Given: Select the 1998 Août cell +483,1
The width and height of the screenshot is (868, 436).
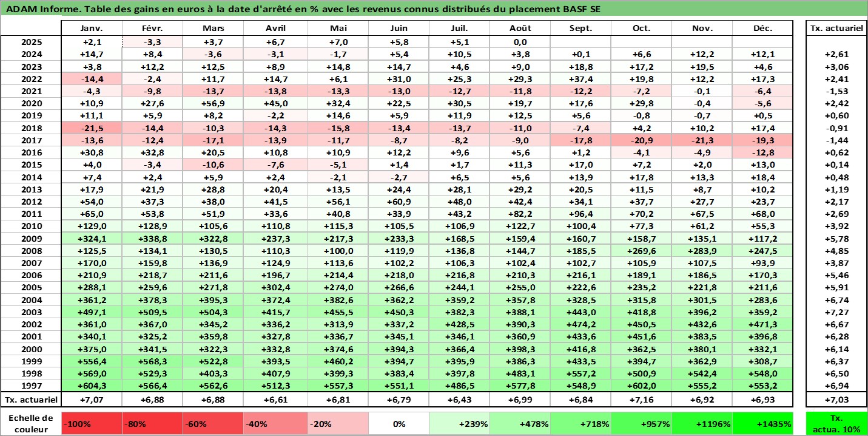Looking at the screenshot, I should 520,373.
